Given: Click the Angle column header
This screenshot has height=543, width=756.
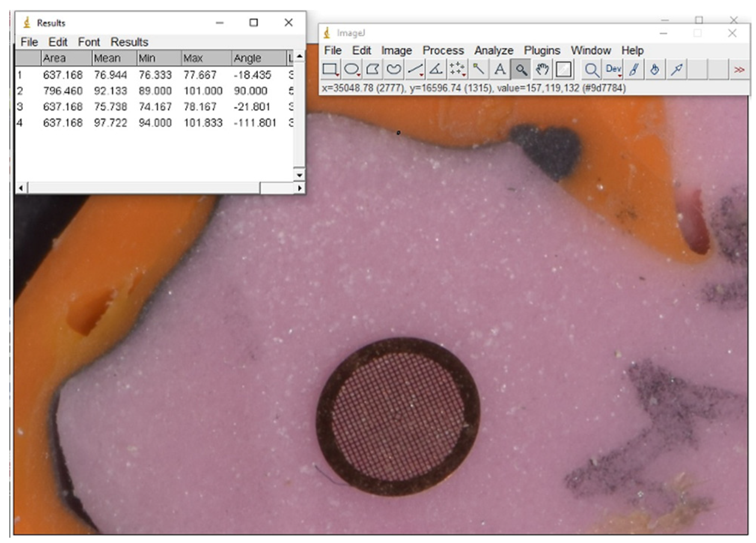Looking at the screenshot, I should pyautogui.click(x=247, y=58).
